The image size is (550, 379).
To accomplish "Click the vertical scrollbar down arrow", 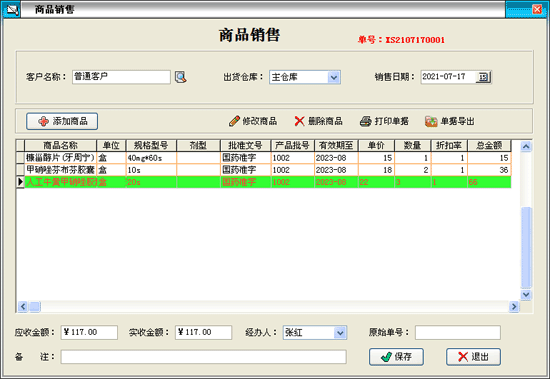I will click(526, 295).
